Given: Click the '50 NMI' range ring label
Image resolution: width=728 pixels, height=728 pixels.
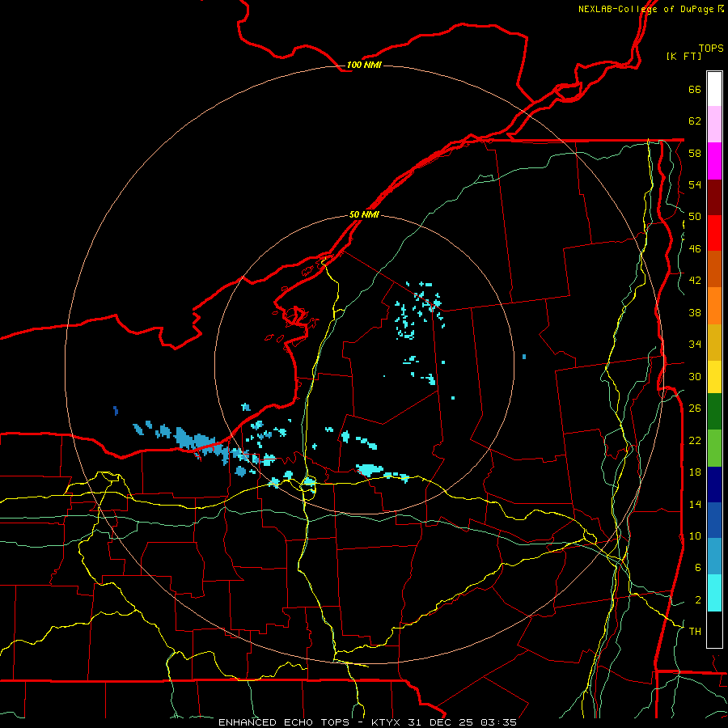Looking at the screenshot, I should click(x=364, y=214).
